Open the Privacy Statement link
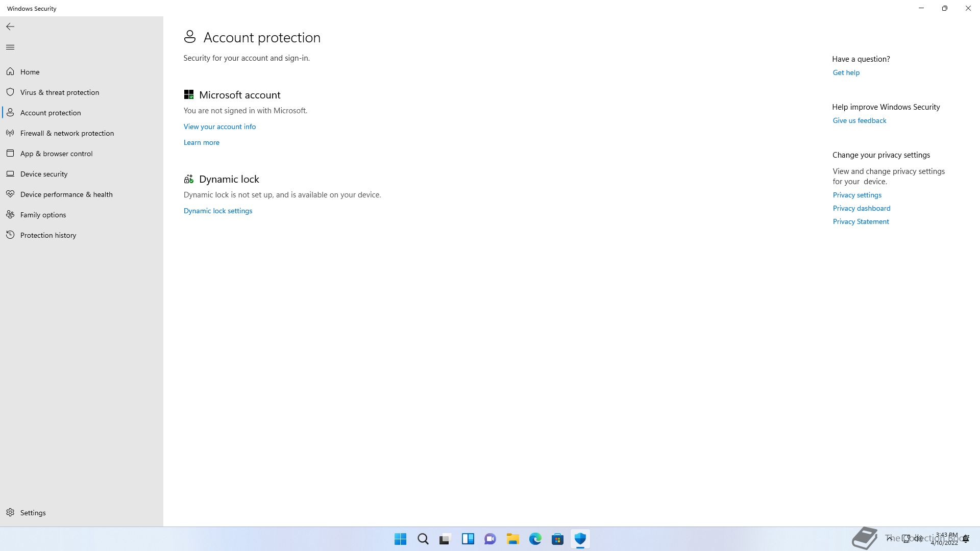 pos(861,221)
